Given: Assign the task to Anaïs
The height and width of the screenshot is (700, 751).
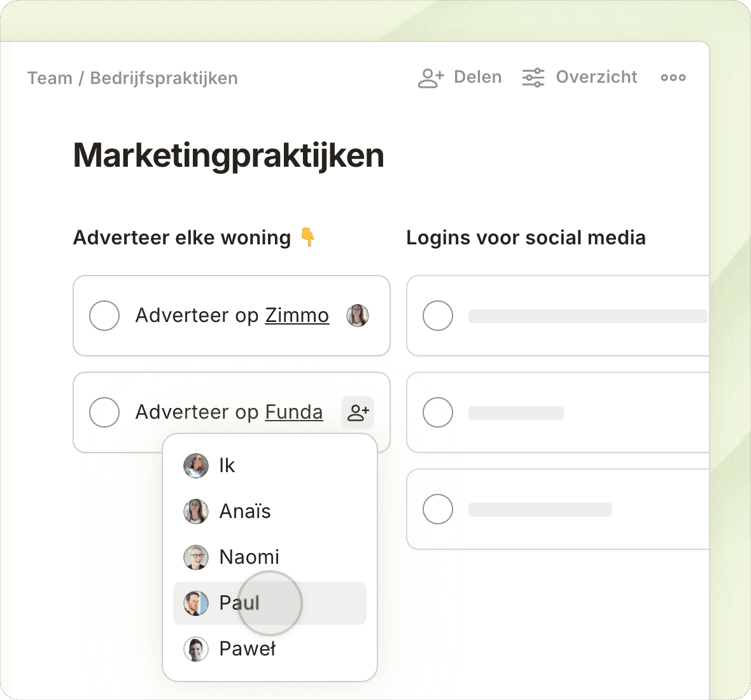Looking at the screenshot, I should point(244,512).
